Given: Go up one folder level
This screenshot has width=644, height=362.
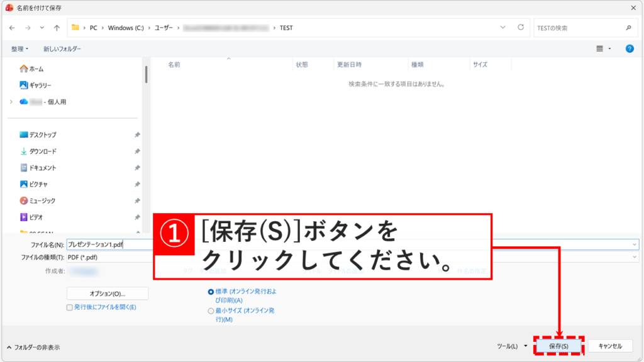Looking at the screenshot, I should pos(57,27).
